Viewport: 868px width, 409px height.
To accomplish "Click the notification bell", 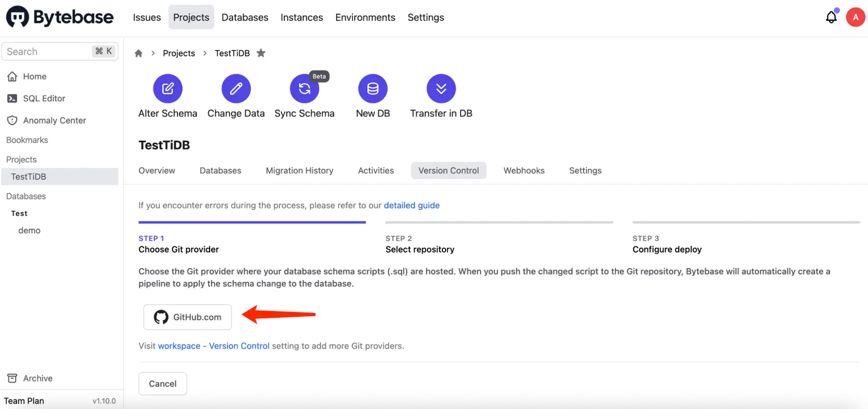I will (x=831, y=17).
